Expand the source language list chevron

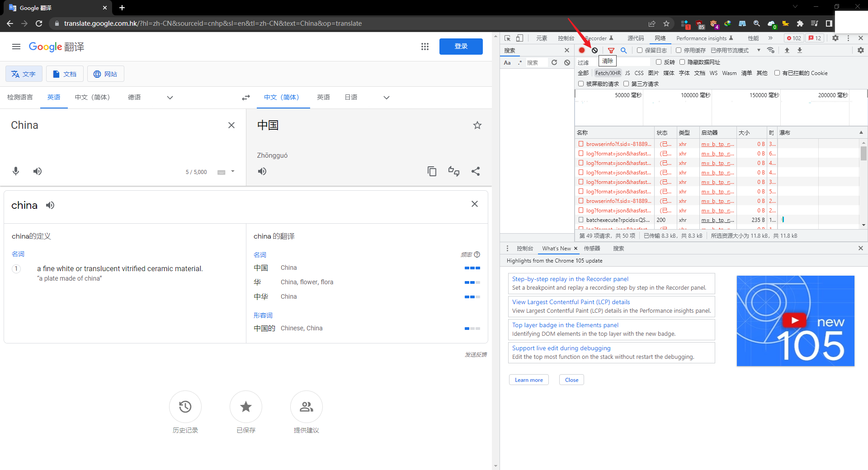click(x=170, y=98)
